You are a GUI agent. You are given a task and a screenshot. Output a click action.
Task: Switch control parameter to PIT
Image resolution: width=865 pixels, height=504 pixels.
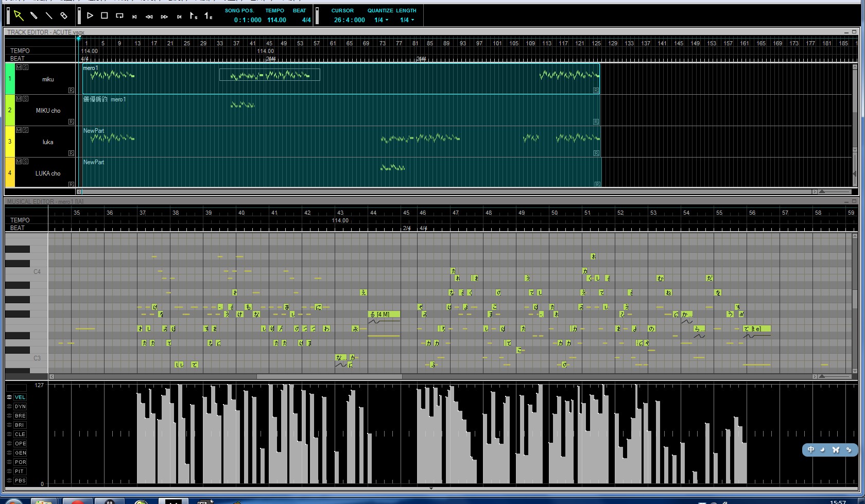[20, 472]
